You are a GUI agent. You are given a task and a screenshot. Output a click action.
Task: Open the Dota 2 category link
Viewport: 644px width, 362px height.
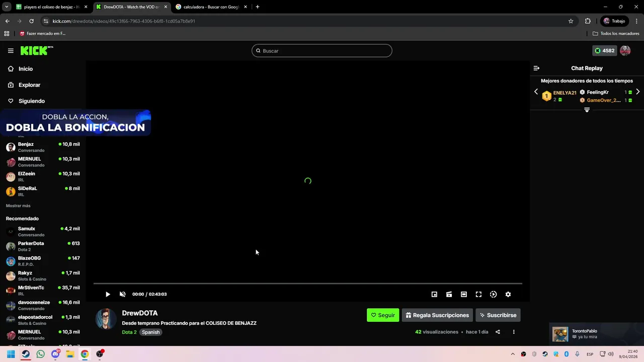click(129, 332)
